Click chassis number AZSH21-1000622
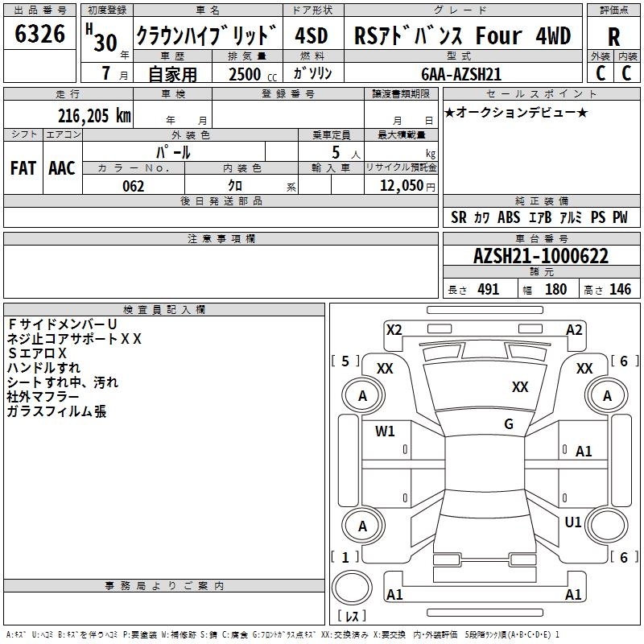The height and width of the screenshot is (644, 644). pos(541,257)
